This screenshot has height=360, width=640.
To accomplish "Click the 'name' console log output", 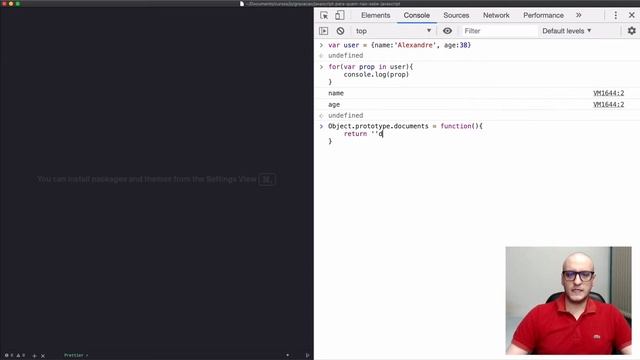I will tap(336, 93).
